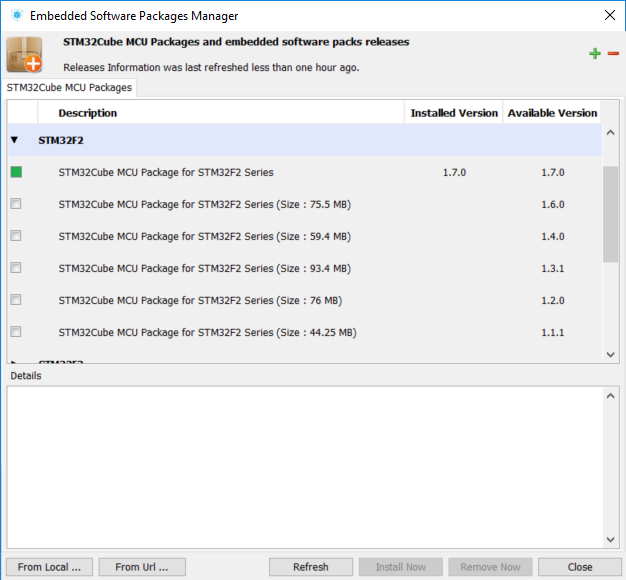Click the available version 1.6.0 cell
The width and height of the screenshot is (626, 580).
tap(553, 204)
